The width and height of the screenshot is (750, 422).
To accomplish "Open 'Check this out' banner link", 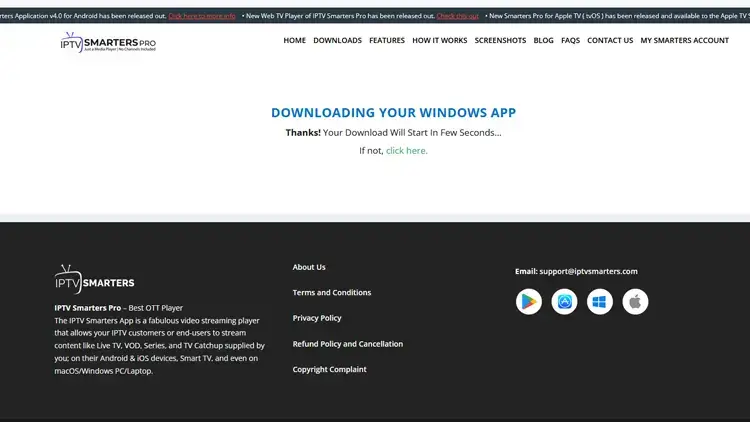I will (x=457, y=16).
